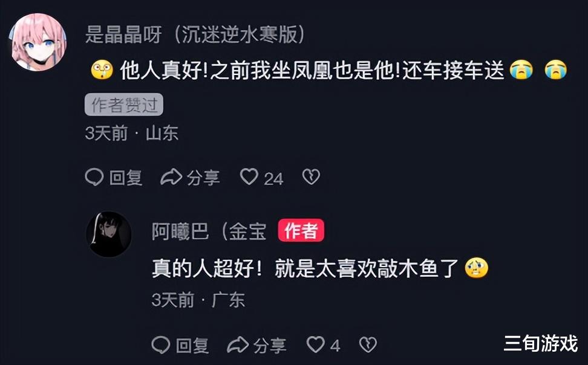Click 分享 text under first comment
Image resolution: width=588 pixels, height=365 pixels.
pos(203,178)
